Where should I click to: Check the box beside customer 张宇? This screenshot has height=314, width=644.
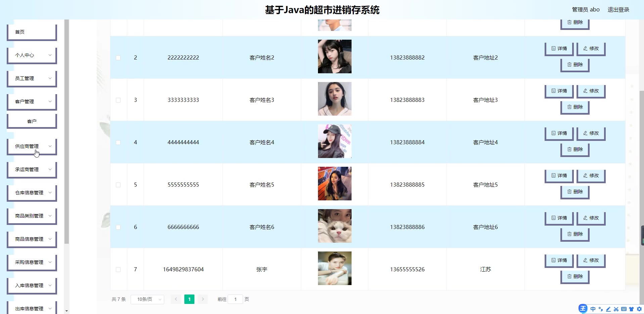click(x=118, y=270)
